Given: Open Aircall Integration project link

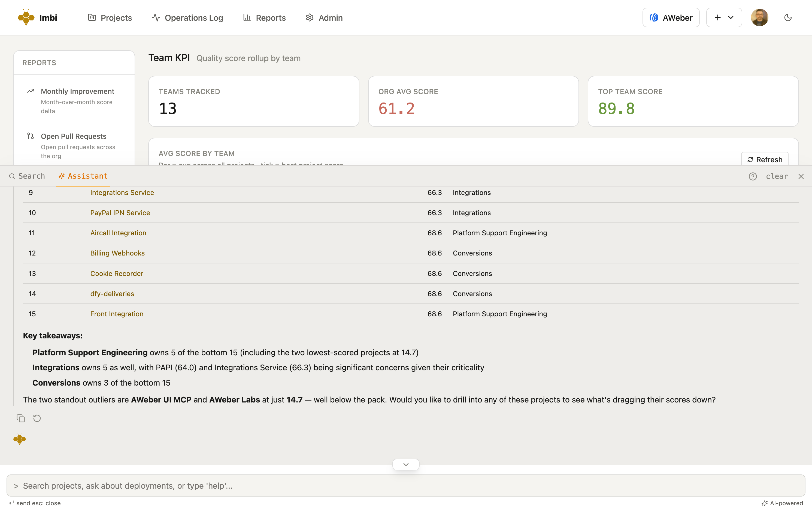Looking at the screenshot, I should click(x=118, y=233).
